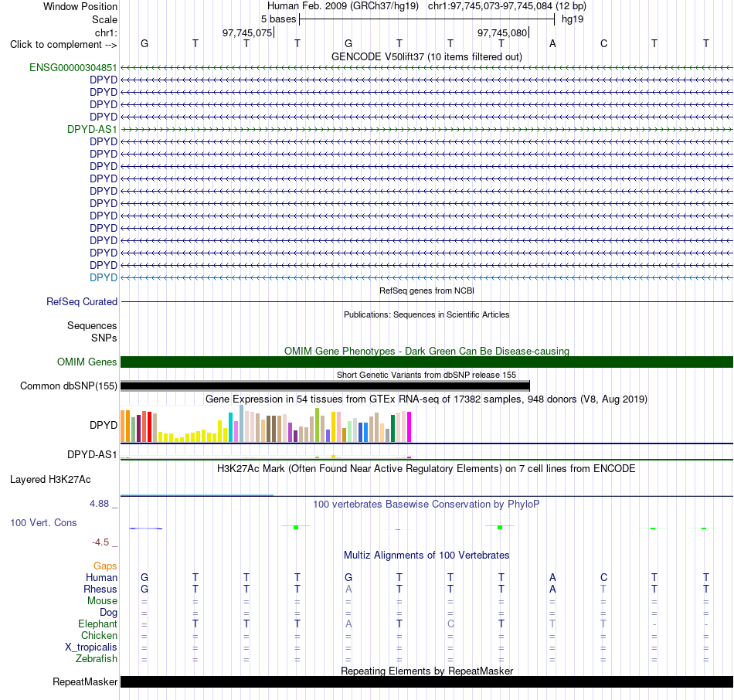Image resolution: width=734 pixels, height=700 pixels.
Task: Click the OMIM Gene Phenotypes track title
Action: point(426,352)
